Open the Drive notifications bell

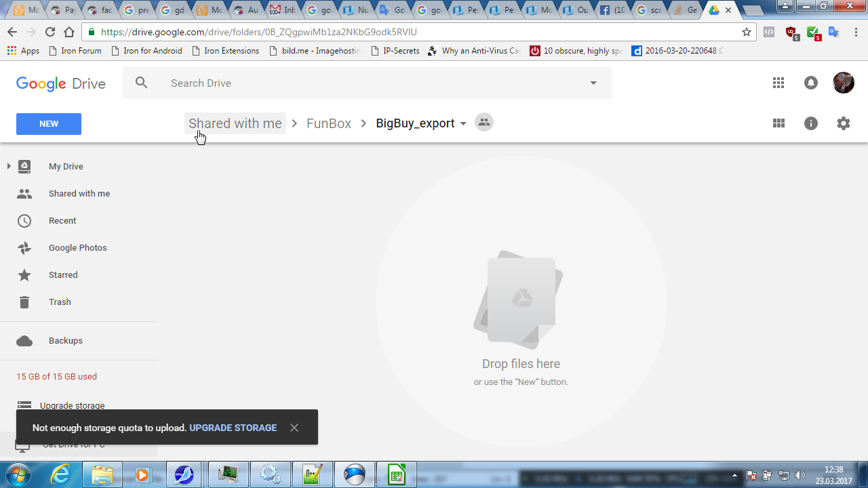pyautogui.click(x=811, y=83)
